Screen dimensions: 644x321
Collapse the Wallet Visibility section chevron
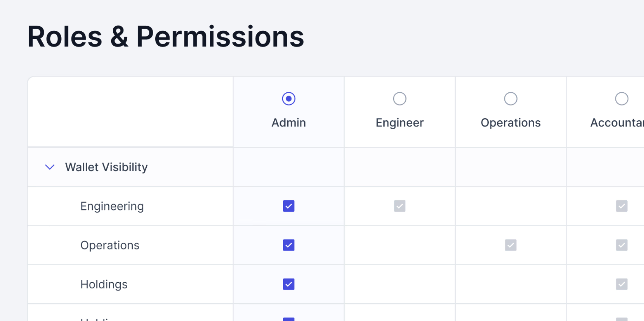click(x=50, y=167)
